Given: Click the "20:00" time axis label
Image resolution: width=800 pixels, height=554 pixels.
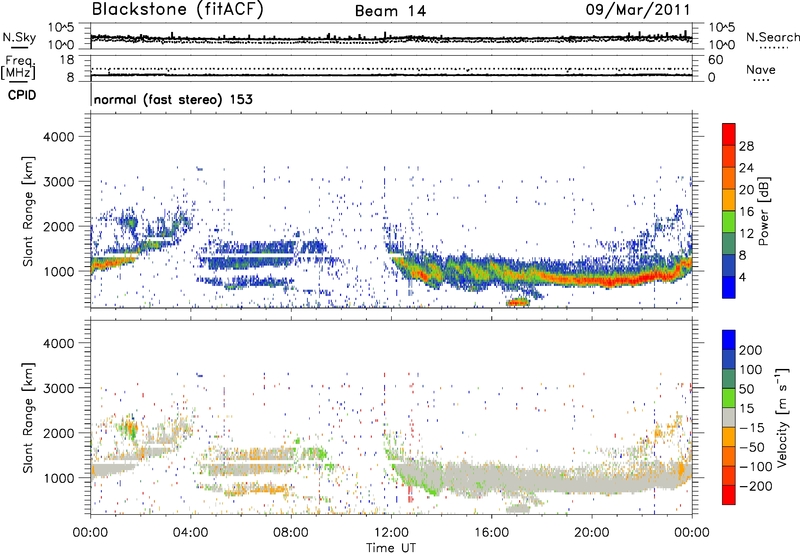Looking at the screenshot, I should click(592, 533).
